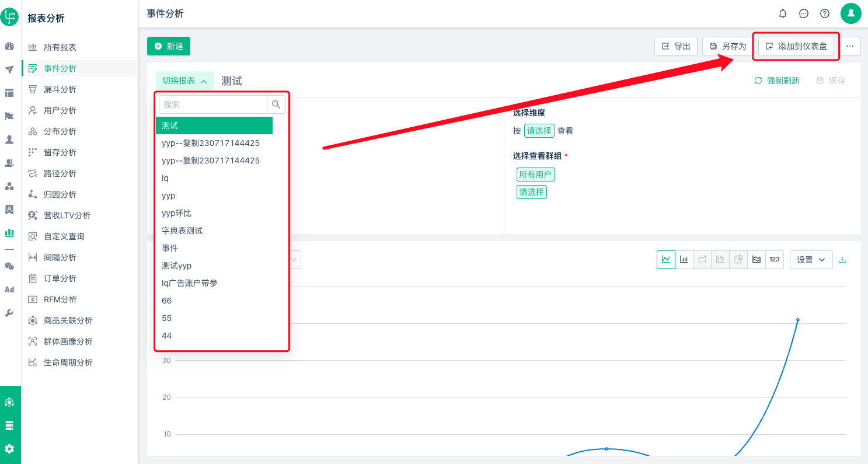Open RFM分析 in sidebar
This screenshot has height=464, width=868.
point(79,299)
